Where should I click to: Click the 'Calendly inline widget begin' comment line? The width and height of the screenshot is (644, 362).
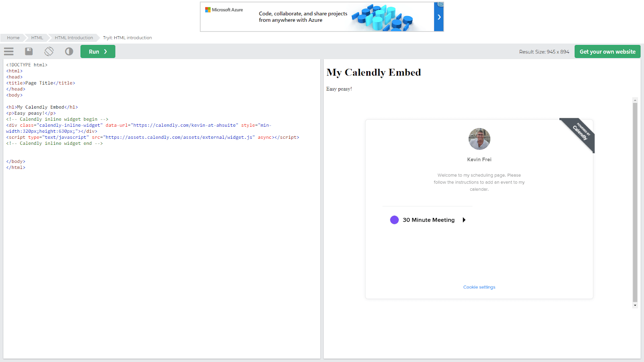click(x=57, y=119)
